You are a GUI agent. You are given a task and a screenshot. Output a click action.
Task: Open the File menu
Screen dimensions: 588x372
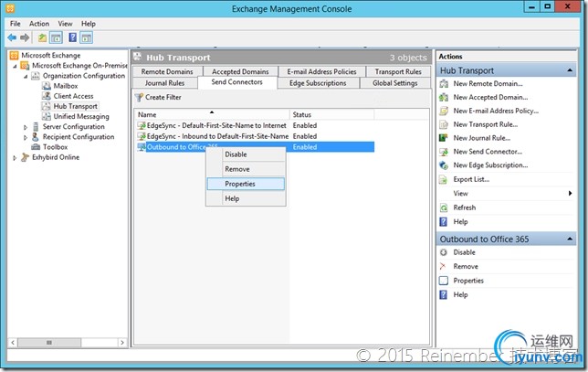(x=16, y=24)
